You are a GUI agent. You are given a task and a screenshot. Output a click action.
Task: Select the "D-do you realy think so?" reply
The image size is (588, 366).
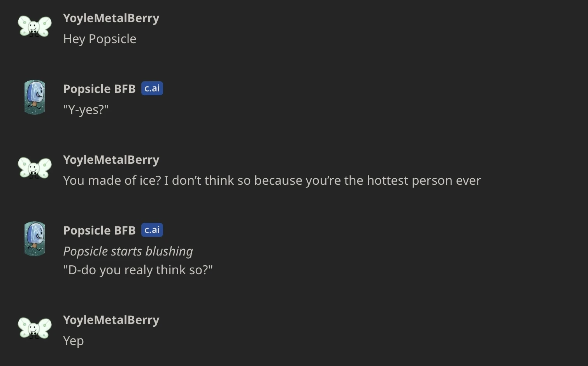(138, 270)
